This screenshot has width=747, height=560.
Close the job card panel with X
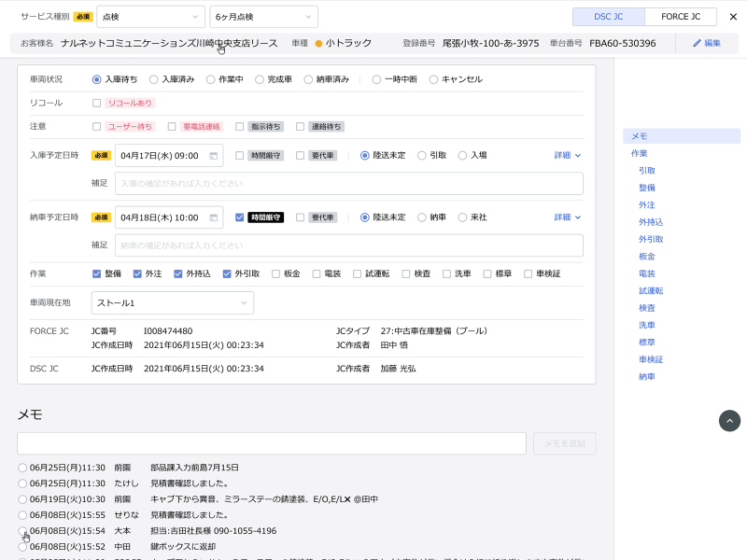[x=733, y=17]
